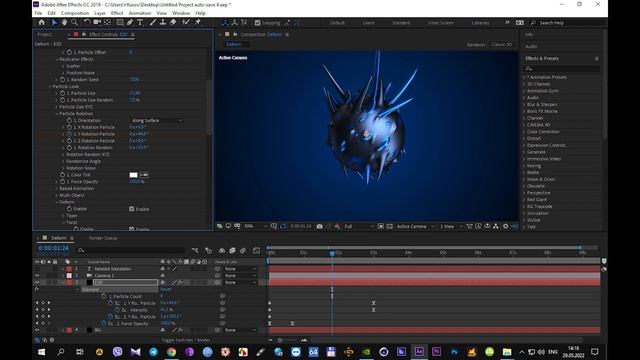
Task: Select the Brush tool
Action: tap(152, 22)
